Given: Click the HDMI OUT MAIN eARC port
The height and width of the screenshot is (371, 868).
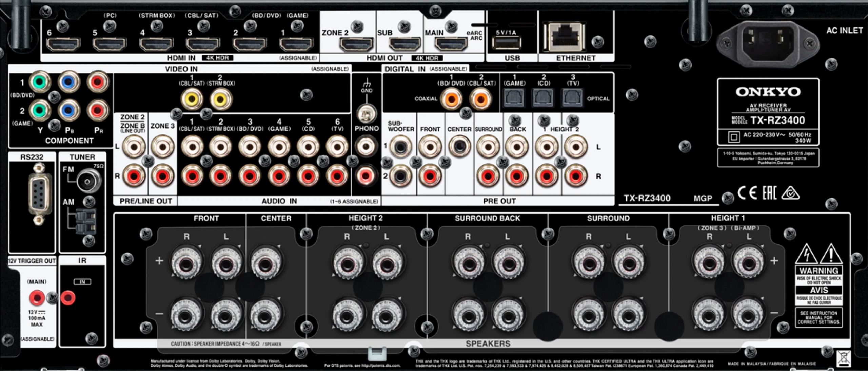Looking at the screenshot, I should tap(451, 44).
